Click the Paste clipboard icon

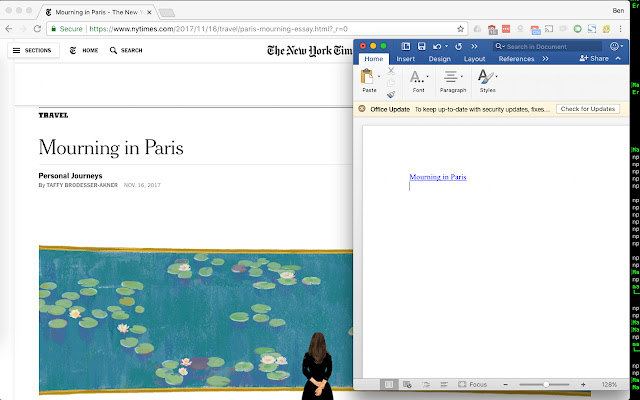(367, 76)
